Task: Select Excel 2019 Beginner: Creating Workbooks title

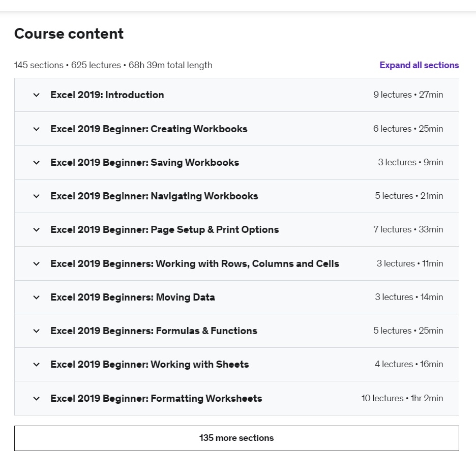Action: point(149,129)
